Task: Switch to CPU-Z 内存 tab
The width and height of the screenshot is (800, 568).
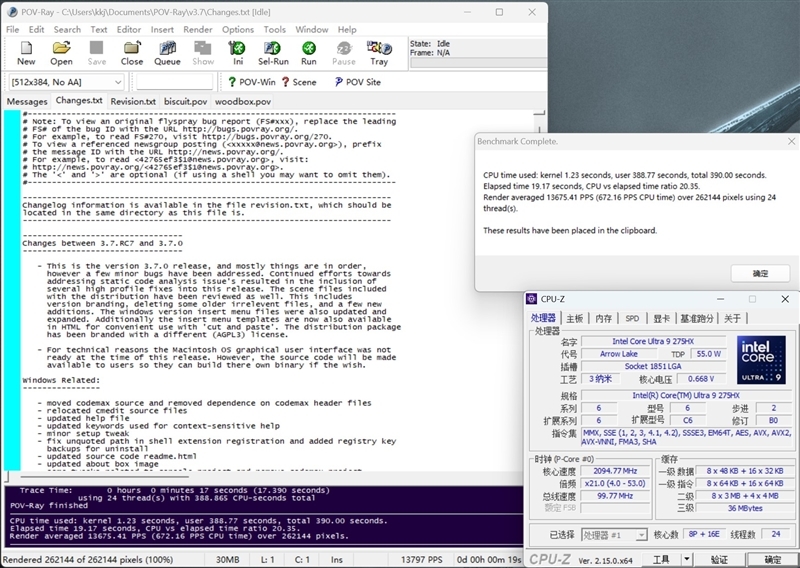Action: 604,318
